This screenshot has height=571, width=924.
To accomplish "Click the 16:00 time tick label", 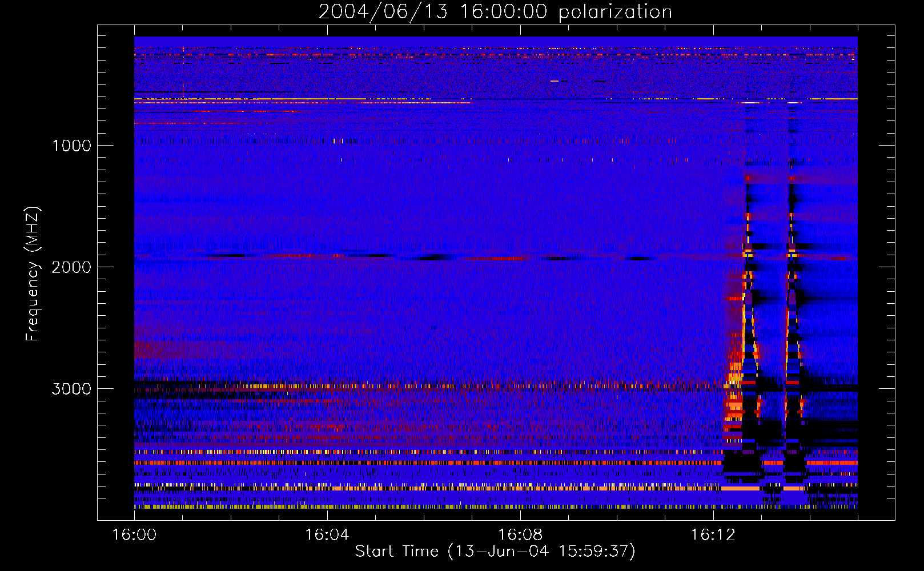I will click(x=134, y=535).
